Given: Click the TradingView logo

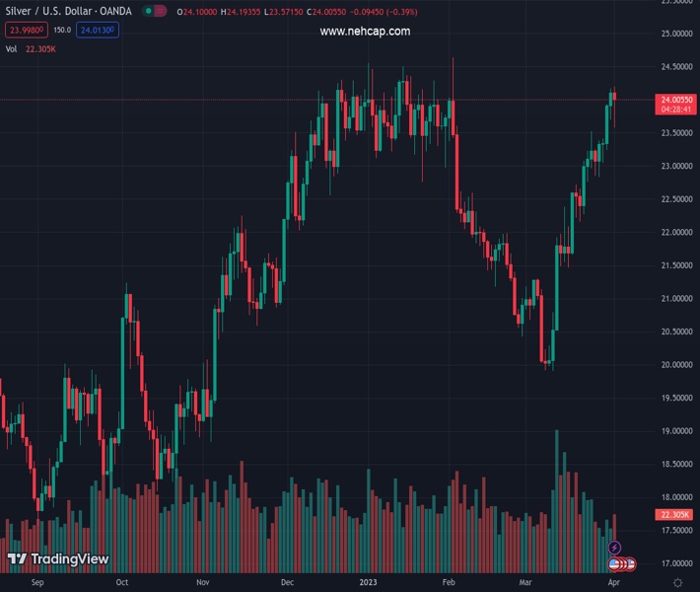Looking at the screenshot, I should 57,559.
